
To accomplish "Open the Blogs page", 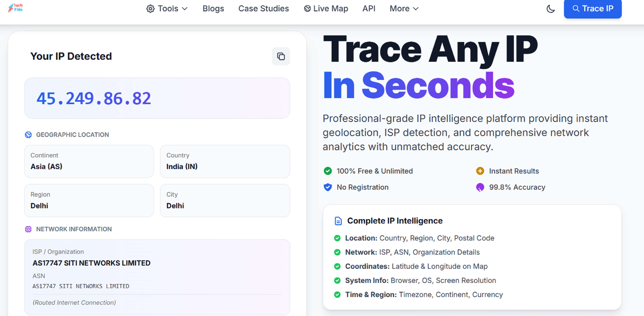I will click(213, 9).
